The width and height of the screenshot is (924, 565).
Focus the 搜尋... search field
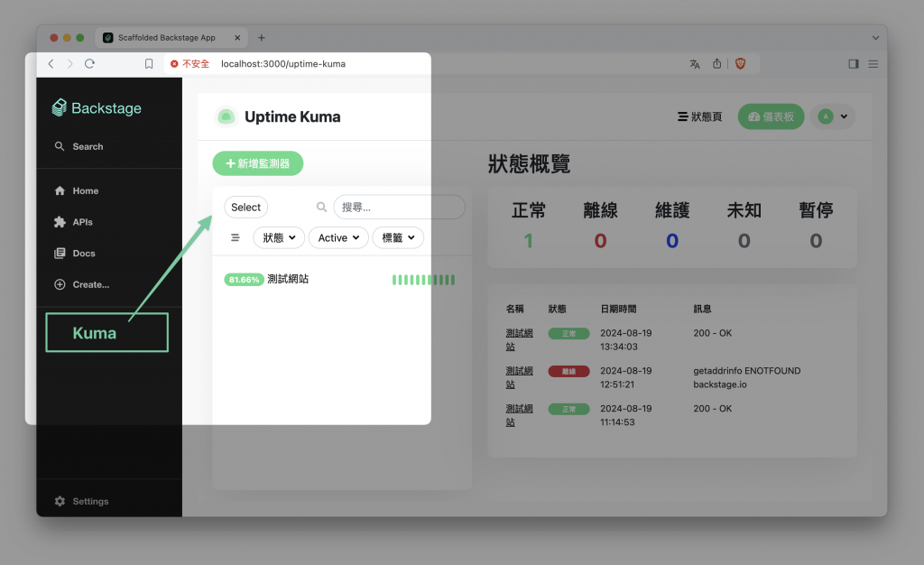pos(399,208)
